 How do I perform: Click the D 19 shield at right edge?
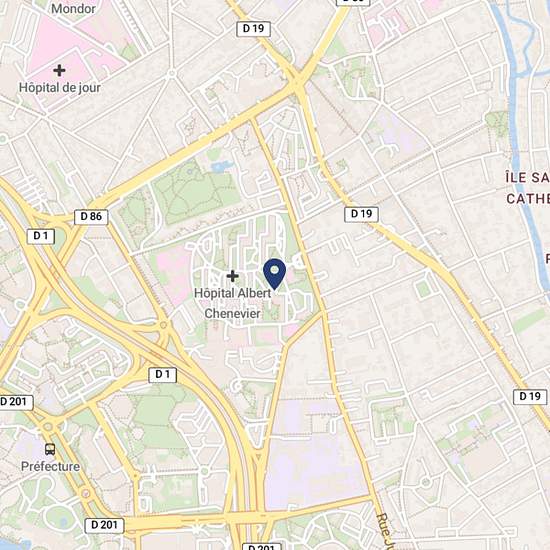coord(530,397)
